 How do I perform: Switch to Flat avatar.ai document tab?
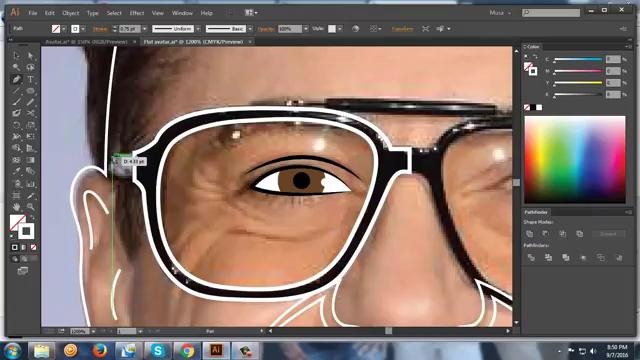[193, 42]
